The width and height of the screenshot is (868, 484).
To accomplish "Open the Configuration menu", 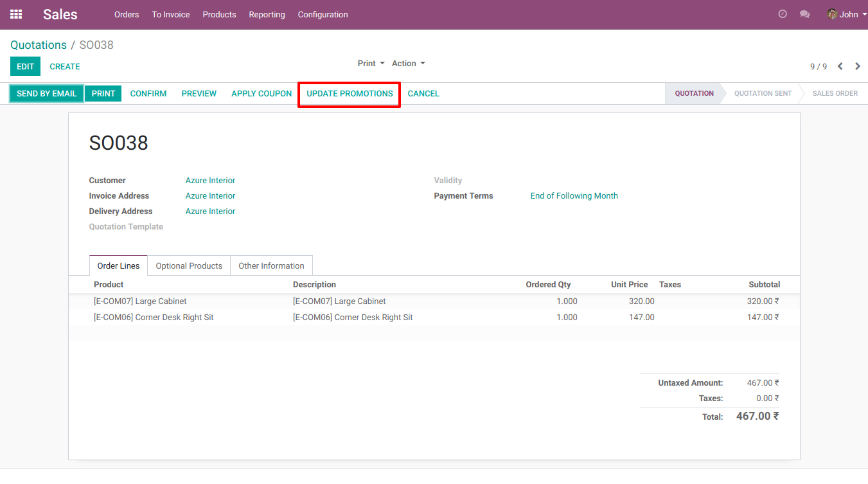I will 323,14.
